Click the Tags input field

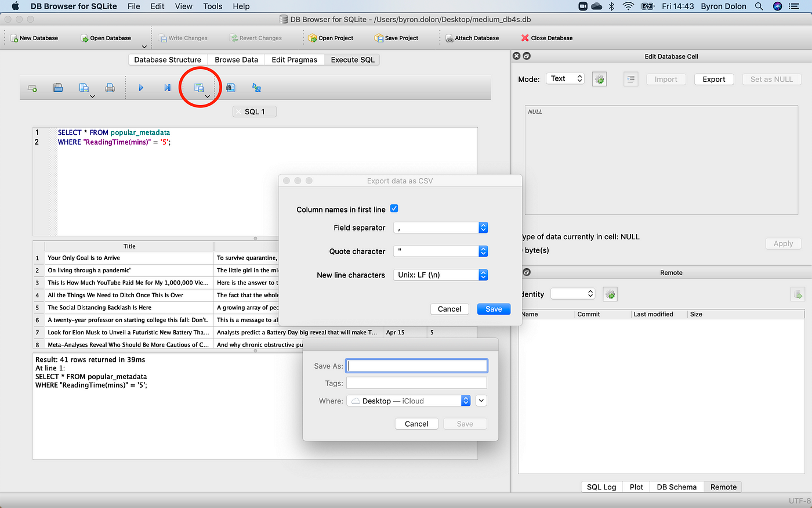[x=416, y=383]
